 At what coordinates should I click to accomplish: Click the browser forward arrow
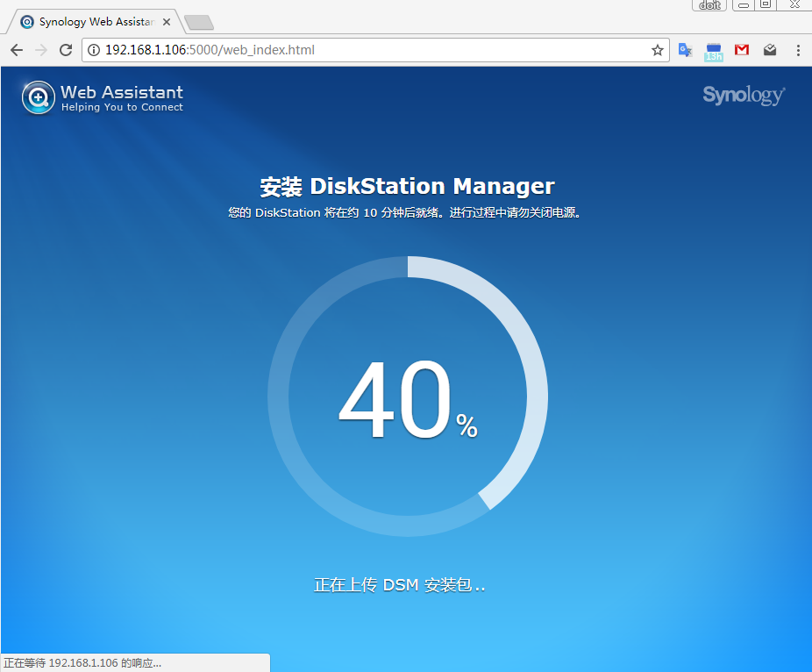(x=41, y=50)
